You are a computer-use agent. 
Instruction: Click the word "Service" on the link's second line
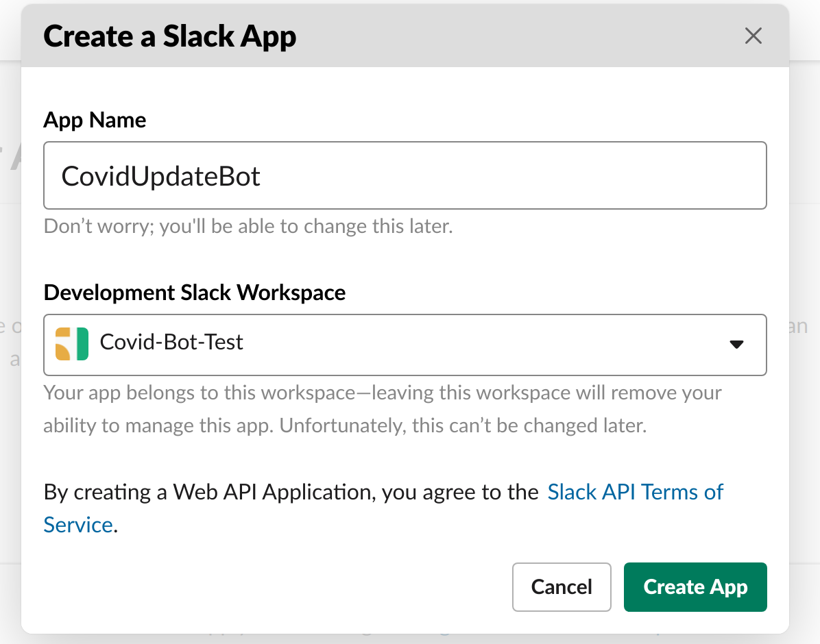[78, 525]
